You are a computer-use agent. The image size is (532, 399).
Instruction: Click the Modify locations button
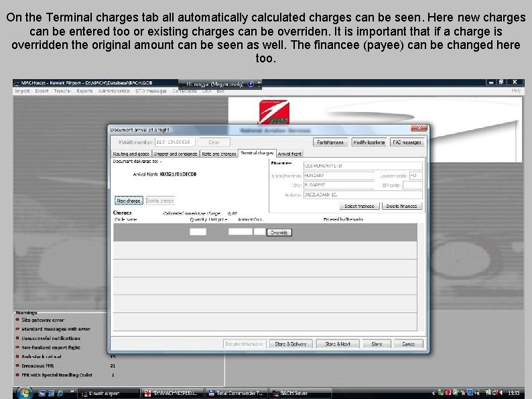(369, 142)
